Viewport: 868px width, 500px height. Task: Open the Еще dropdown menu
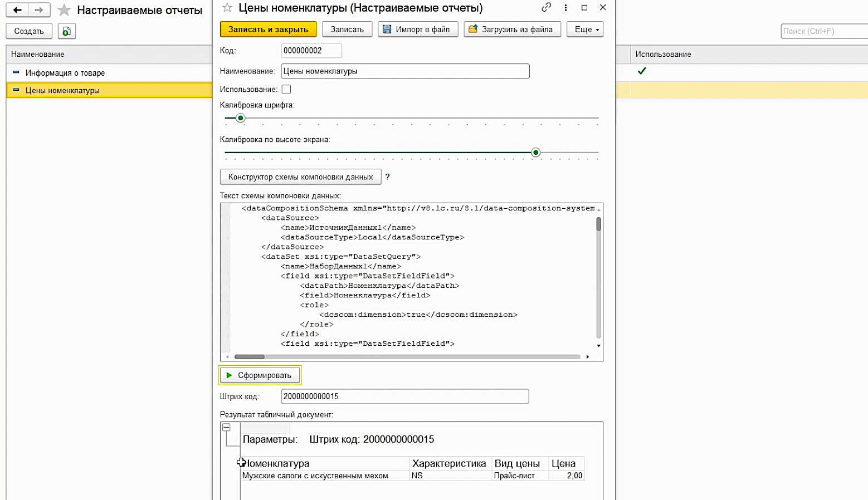585,30
